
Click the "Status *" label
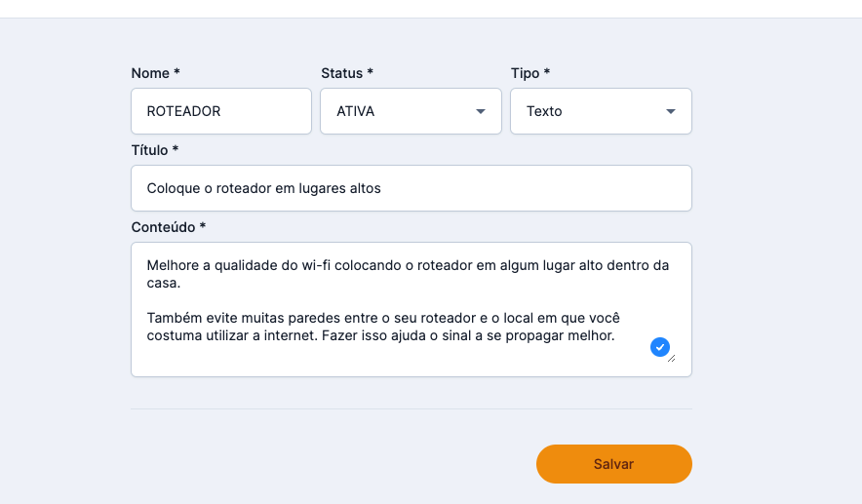(x=347, y=73)
